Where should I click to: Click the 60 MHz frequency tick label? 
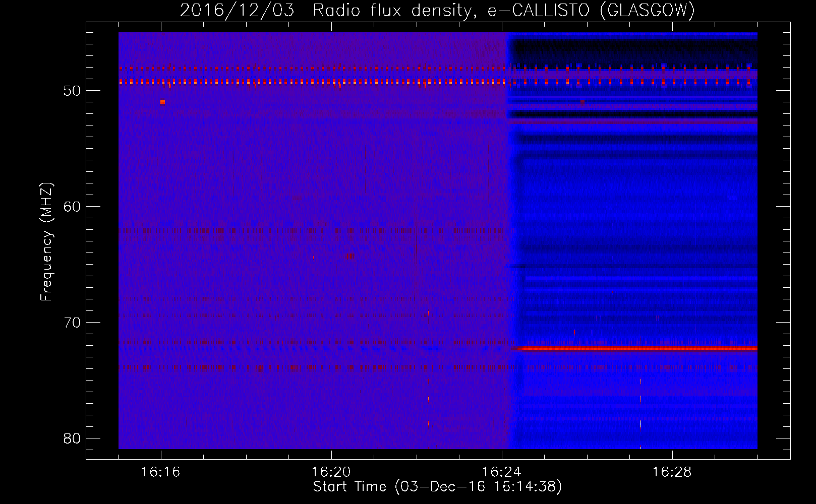[x=72, y=207]
